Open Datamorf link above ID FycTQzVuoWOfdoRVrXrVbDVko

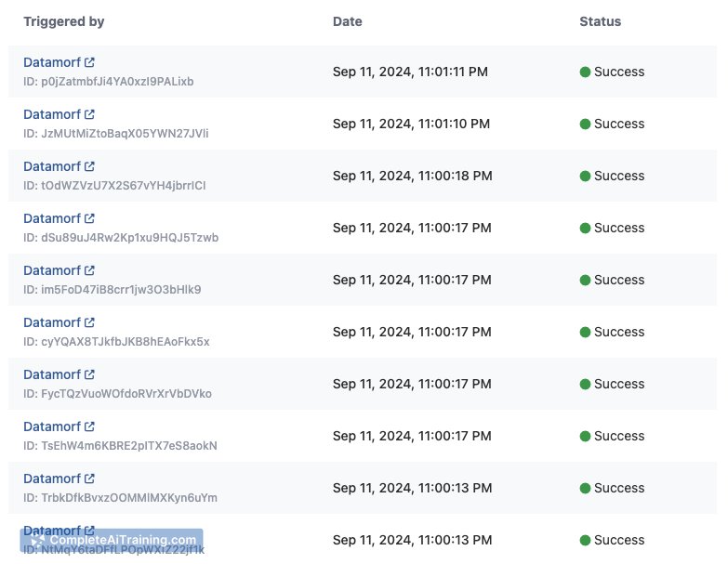(52, 374)
